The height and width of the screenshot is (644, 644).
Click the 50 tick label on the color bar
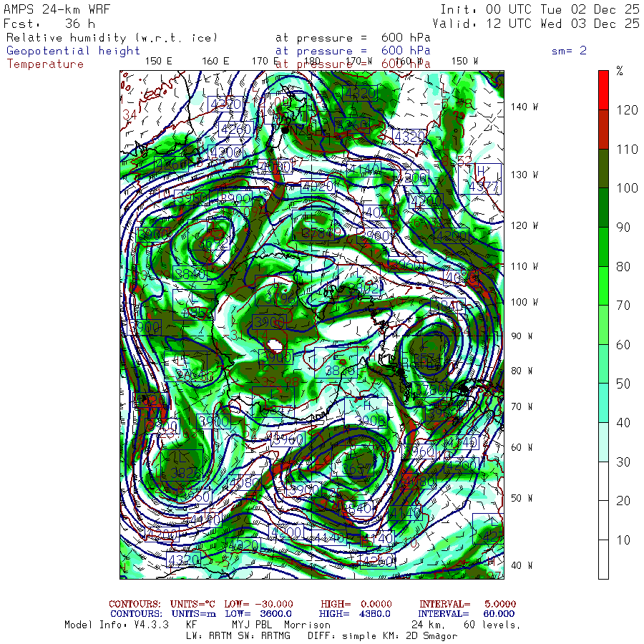(623, 384)
